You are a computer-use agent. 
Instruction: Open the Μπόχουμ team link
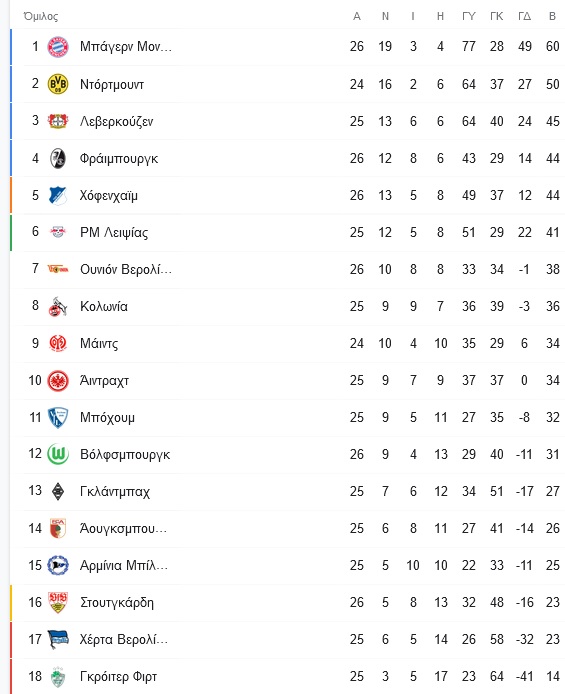107,417
